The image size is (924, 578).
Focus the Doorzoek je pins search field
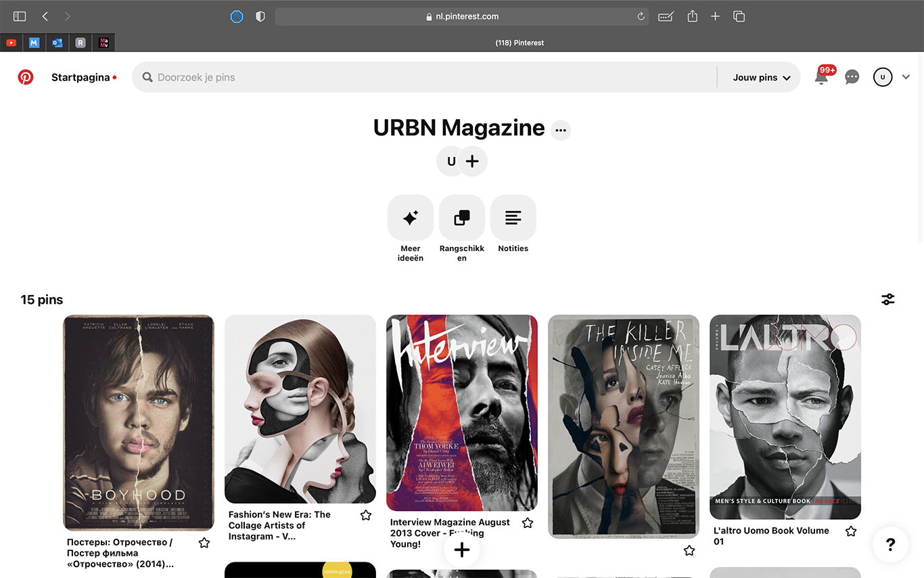point(426,77)
